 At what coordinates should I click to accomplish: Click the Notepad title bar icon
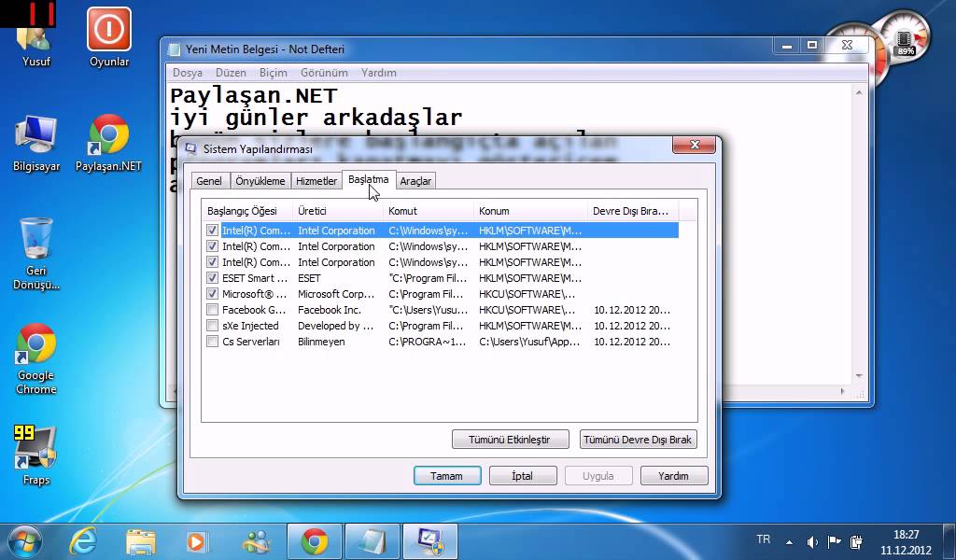tap(175, 49)
